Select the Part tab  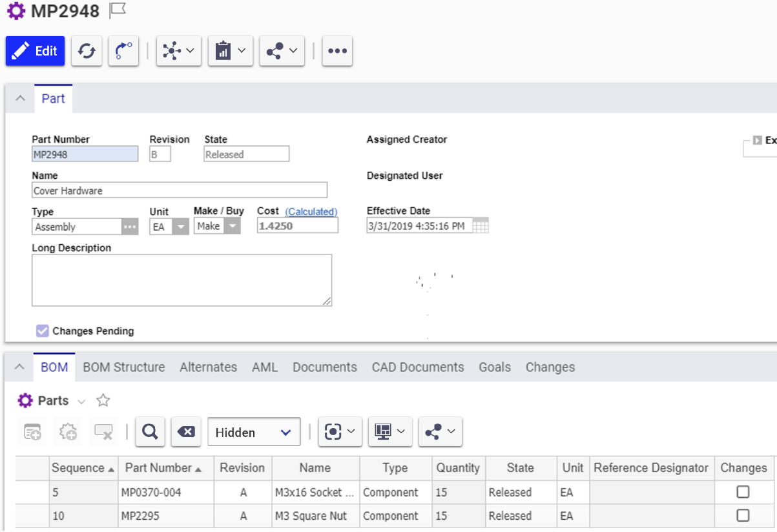pyautogui.click(x=53, y=99)
